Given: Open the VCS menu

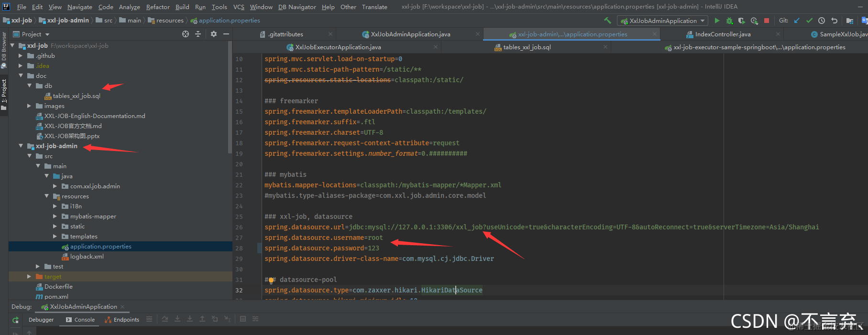Looking at the screenshot, I should (239, 7).
